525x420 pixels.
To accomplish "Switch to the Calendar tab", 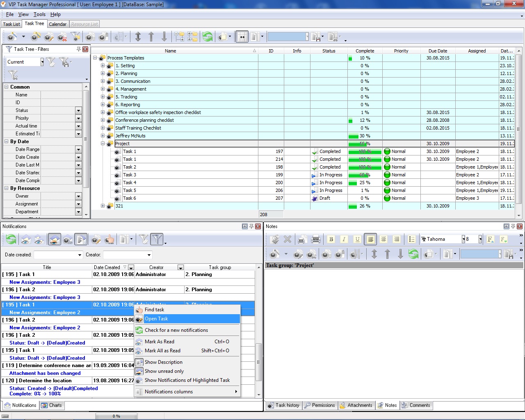I will tap(57, 24).
